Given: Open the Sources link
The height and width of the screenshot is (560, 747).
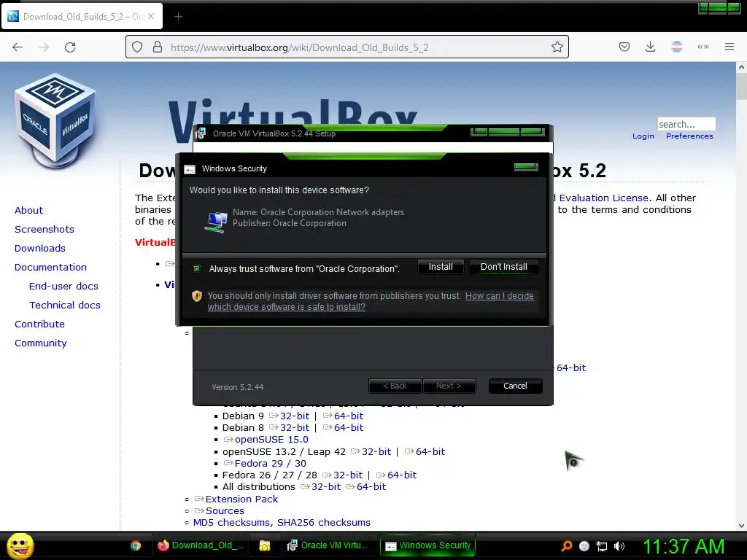Looking at the screenshot, I should pos(225,511).
